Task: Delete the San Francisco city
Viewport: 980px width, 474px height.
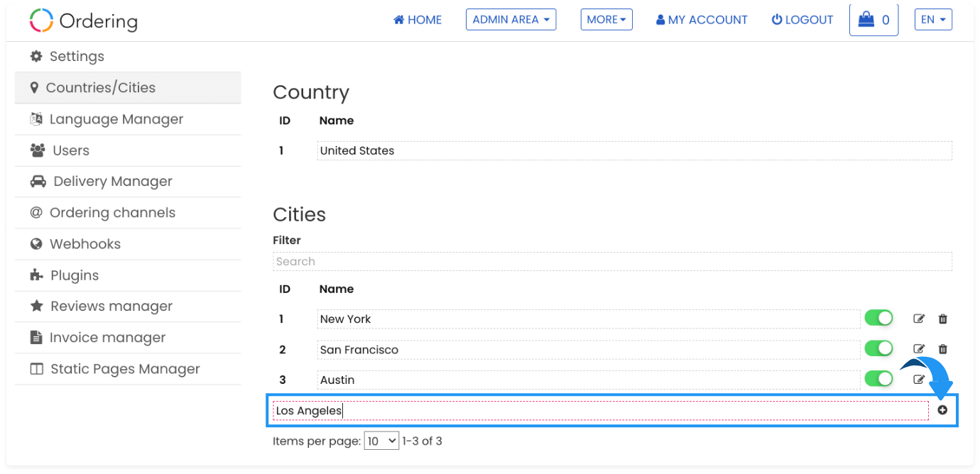Action: (x=943, y=349)
